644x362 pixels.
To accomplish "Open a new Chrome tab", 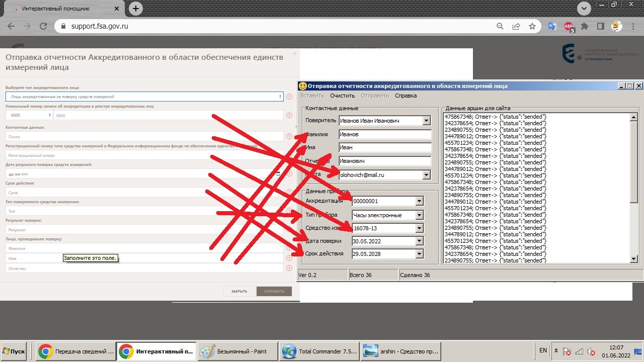I will click(x=135, y=9).
